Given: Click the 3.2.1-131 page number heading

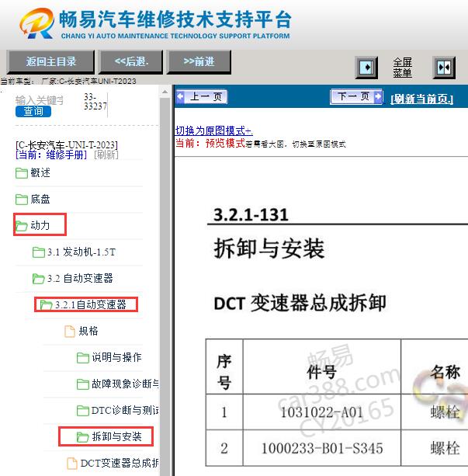Looking at the screenshot, I should point(251,214).
